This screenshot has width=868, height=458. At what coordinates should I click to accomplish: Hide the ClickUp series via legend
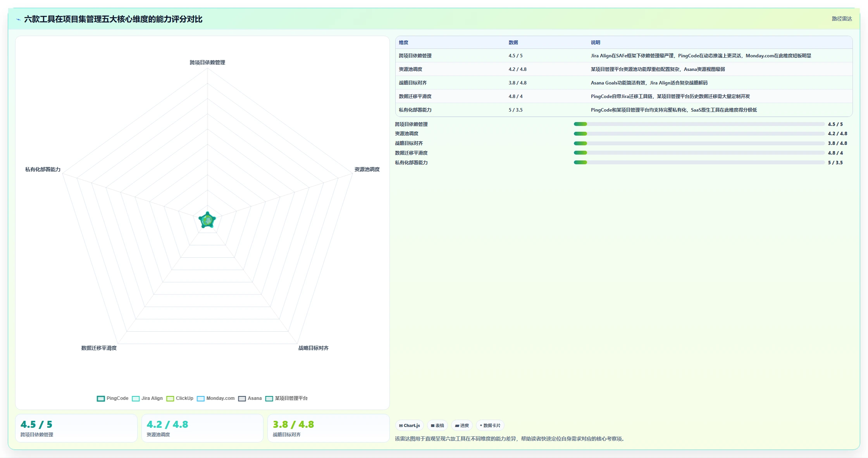(180, 398)
